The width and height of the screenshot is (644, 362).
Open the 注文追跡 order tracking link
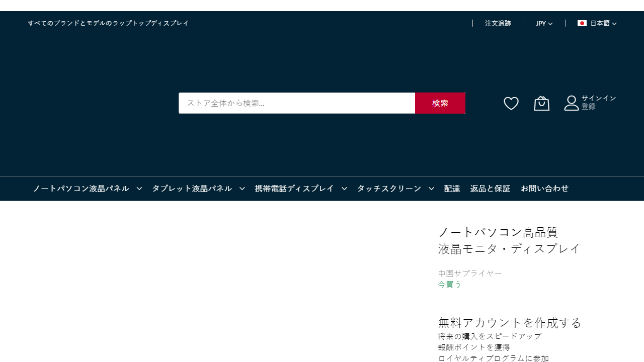click(x=498, y=23)
